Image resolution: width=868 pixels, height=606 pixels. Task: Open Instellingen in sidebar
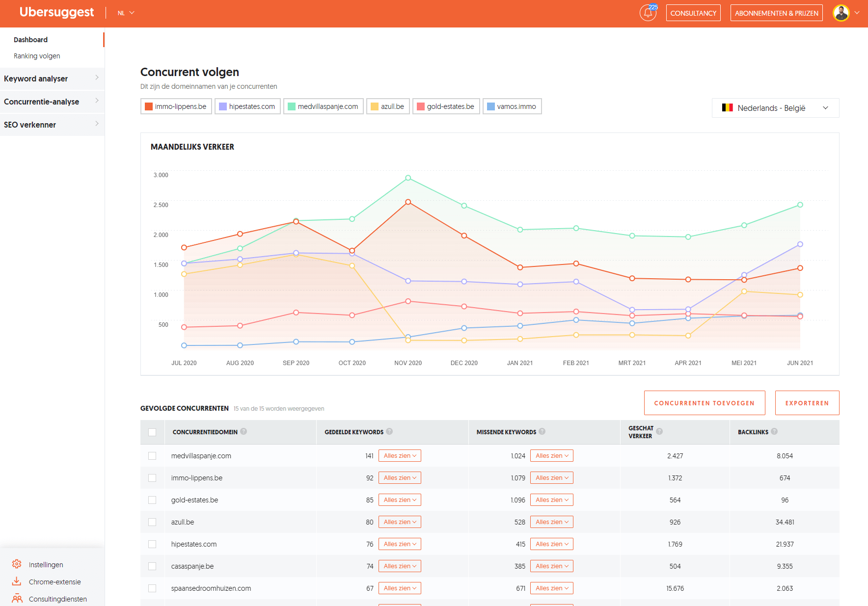46,565
